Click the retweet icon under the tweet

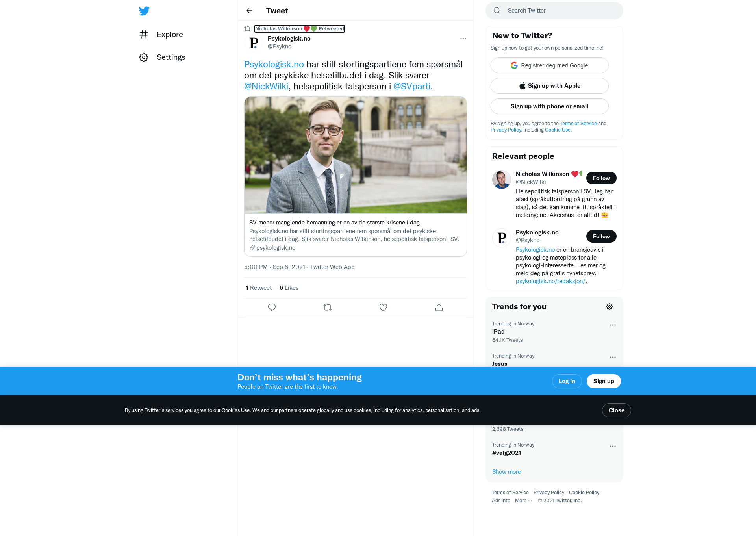click(x=328, y=308)
